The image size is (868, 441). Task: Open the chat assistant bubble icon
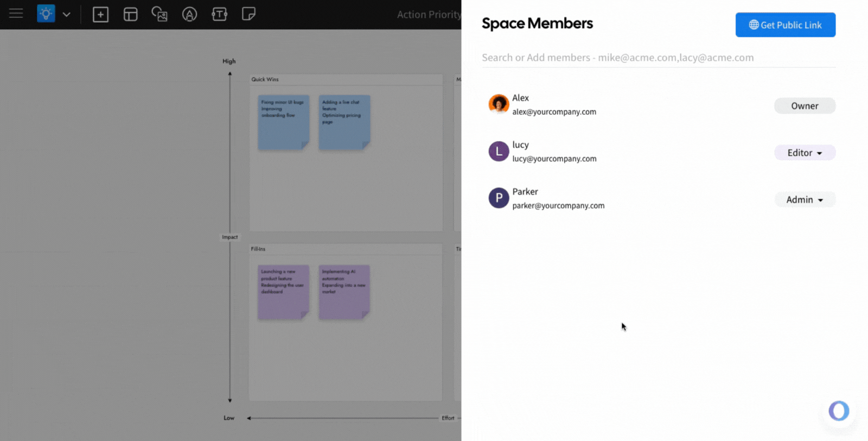tap(839, 411)
